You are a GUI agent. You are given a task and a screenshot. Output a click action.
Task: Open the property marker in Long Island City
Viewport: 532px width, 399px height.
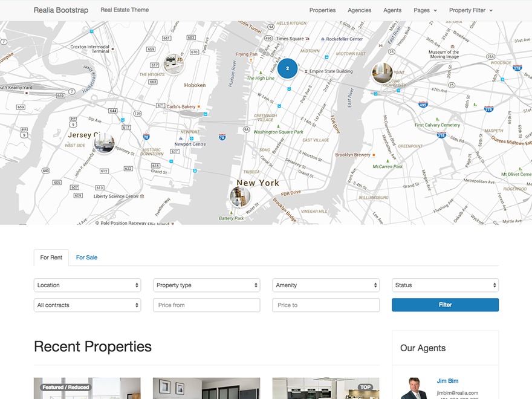point(382,73)
